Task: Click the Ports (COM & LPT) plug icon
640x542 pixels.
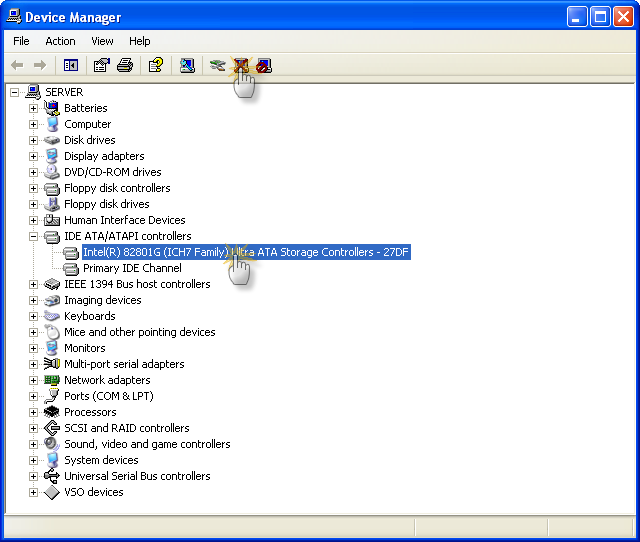Action: tap(52, 396)
